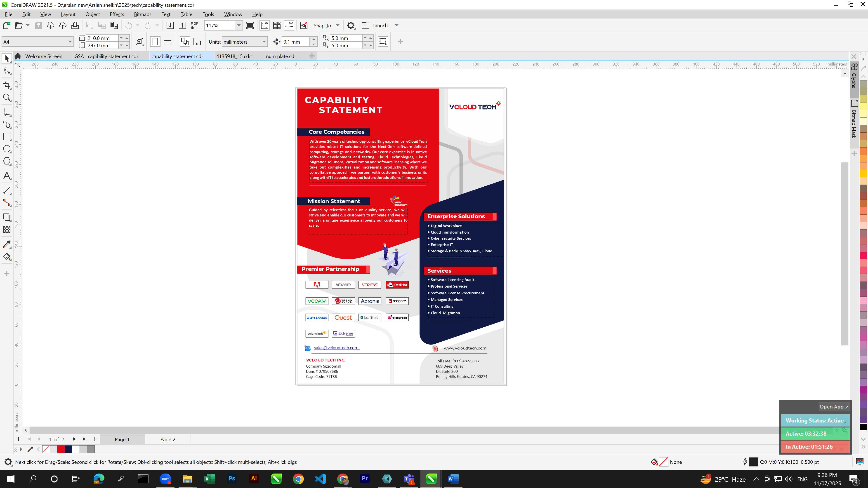Click the Paste icon

pyautogui.click(x=114, y=25)
